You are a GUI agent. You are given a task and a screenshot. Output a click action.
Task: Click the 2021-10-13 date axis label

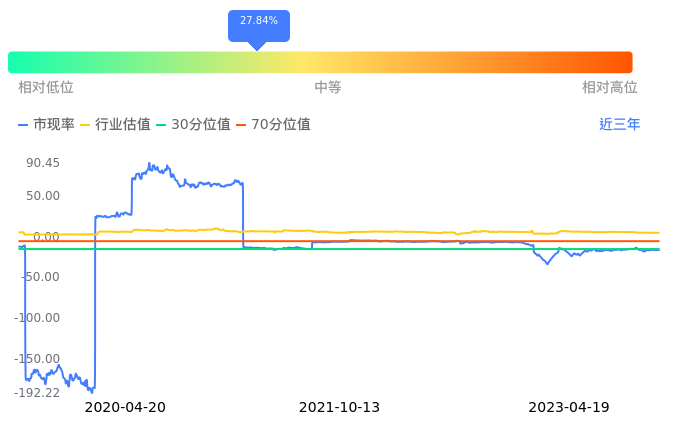340,408
